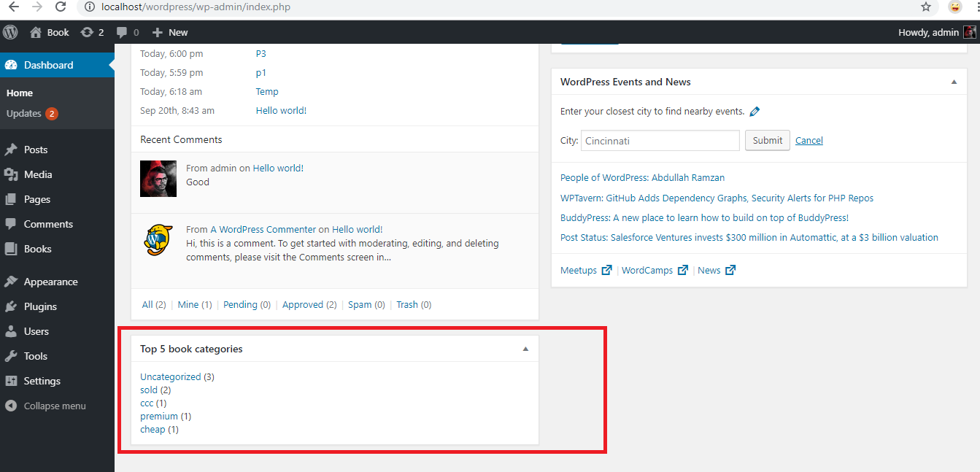Open the updates icon showing 2
980x472 pixels.
click(x=86, y=32)
